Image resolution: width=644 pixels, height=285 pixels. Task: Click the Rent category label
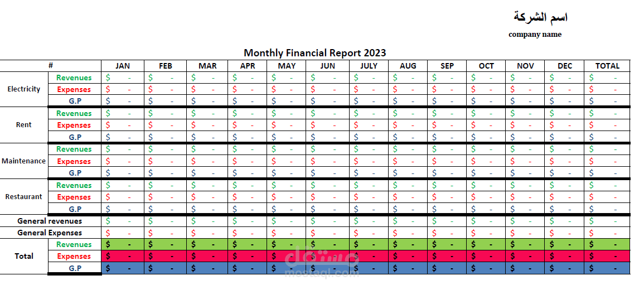23,125
